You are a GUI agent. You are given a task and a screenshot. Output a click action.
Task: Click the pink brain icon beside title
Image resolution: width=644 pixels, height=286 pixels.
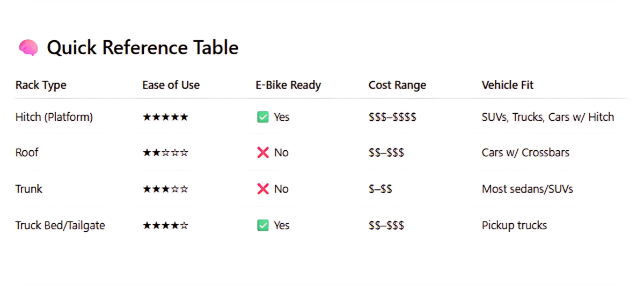[x=28, y=48]
